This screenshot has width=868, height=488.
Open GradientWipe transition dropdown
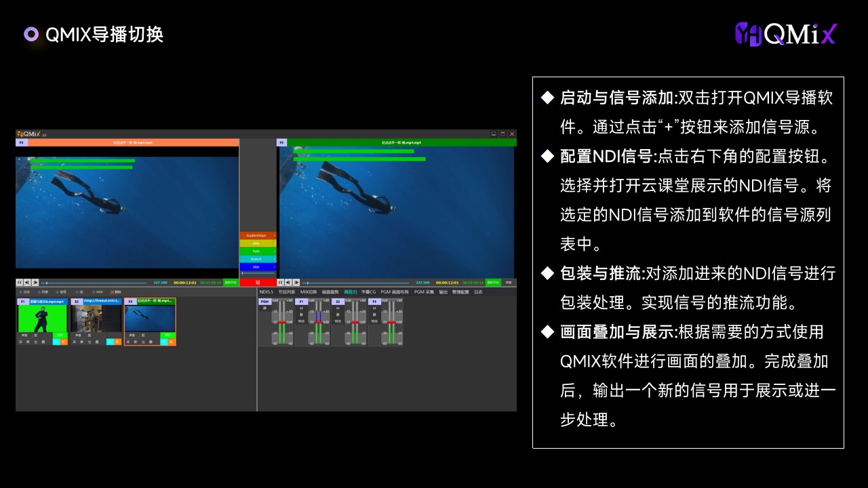[x=275, y=235]
